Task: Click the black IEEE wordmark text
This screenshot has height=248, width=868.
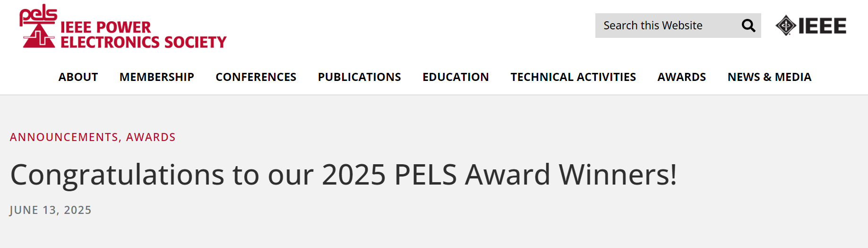Action: [x=822, y=26]
